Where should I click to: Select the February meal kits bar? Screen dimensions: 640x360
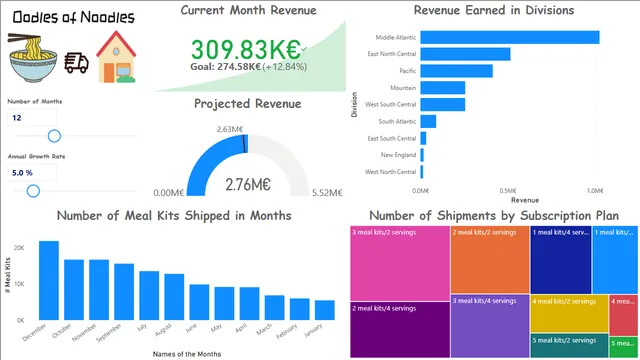[300, 309]
